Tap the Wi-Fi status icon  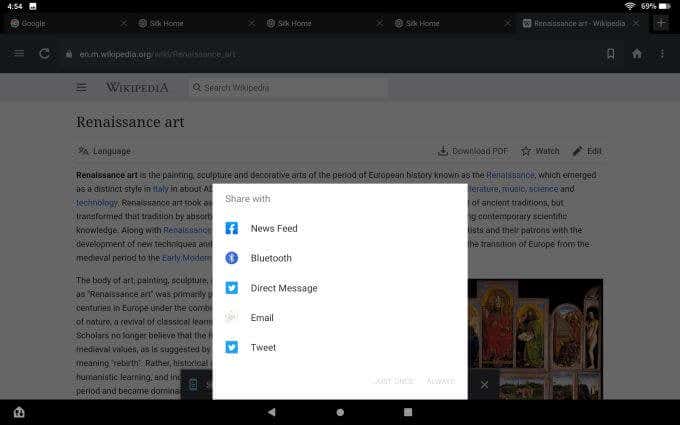[x=630, y=6]
